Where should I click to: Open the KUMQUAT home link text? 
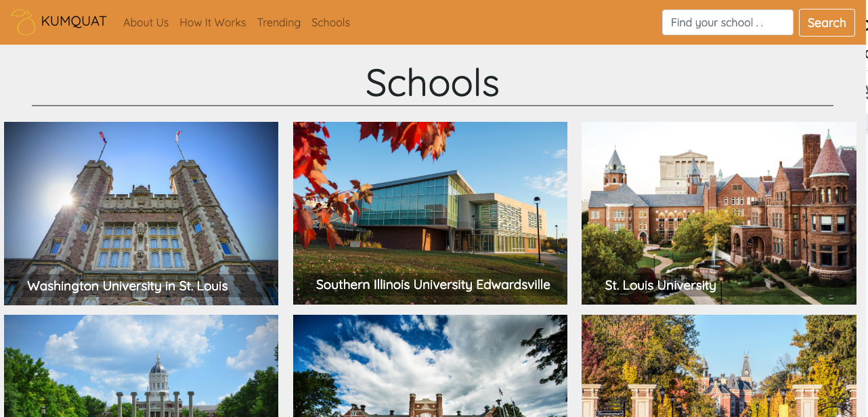(x=74, y=22)
